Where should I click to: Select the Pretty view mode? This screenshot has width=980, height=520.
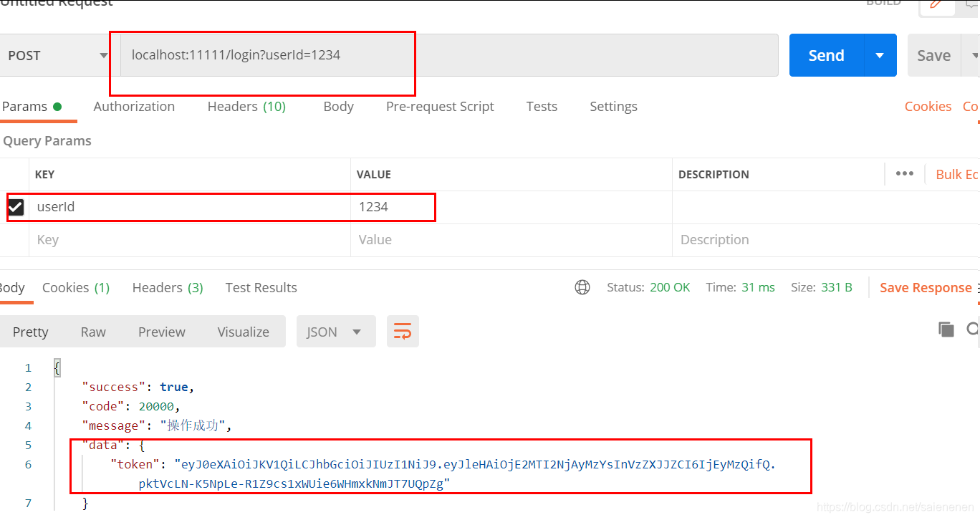tap(31, 332)
